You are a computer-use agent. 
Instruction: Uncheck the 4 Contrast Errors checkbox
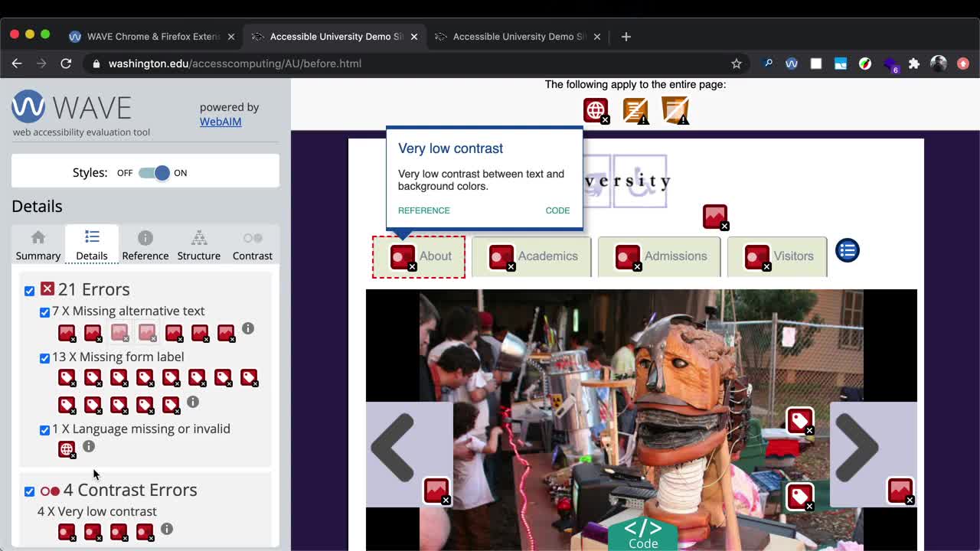29,491
